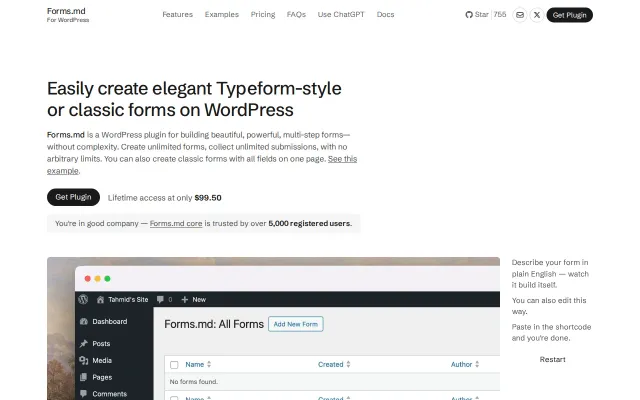Open the Use ChatGPT nav item

pos(341,15)
